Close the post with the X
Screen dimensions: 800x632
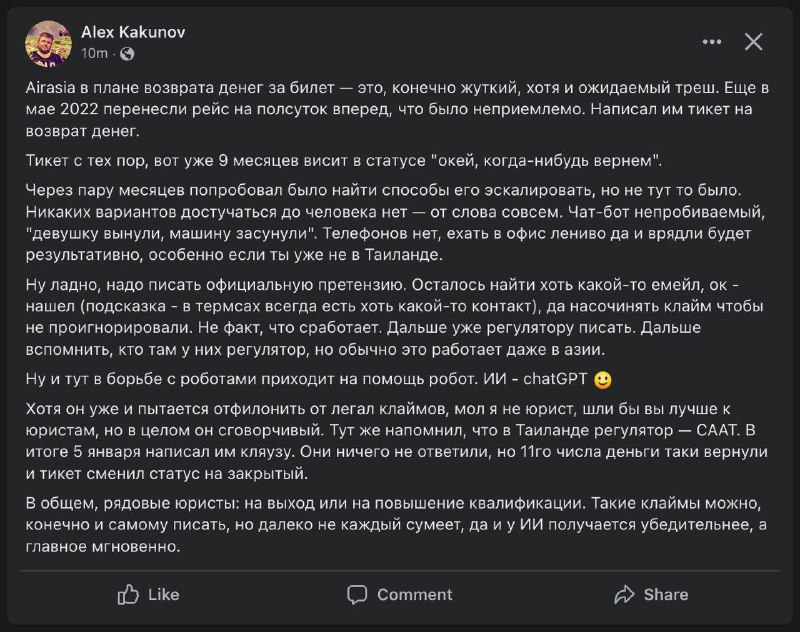click(753, 42)
